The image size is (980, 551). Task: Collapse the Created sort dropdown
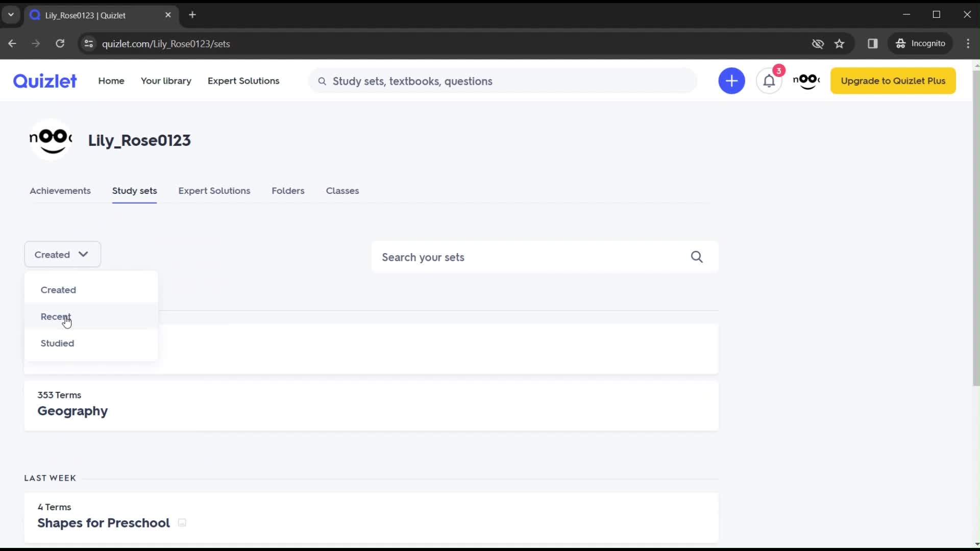click(62, 255)
